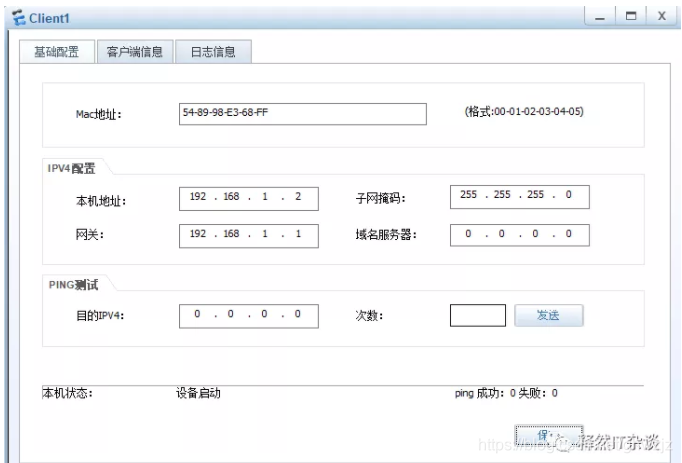682x463 pixels.
Task: Click the 网关 IP field
Action: 249,236
